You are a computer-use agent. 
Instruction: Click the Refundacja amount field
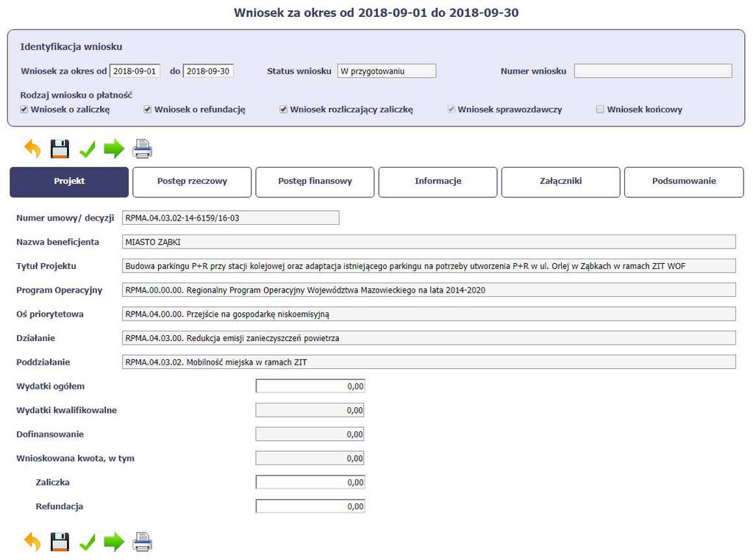310,506
